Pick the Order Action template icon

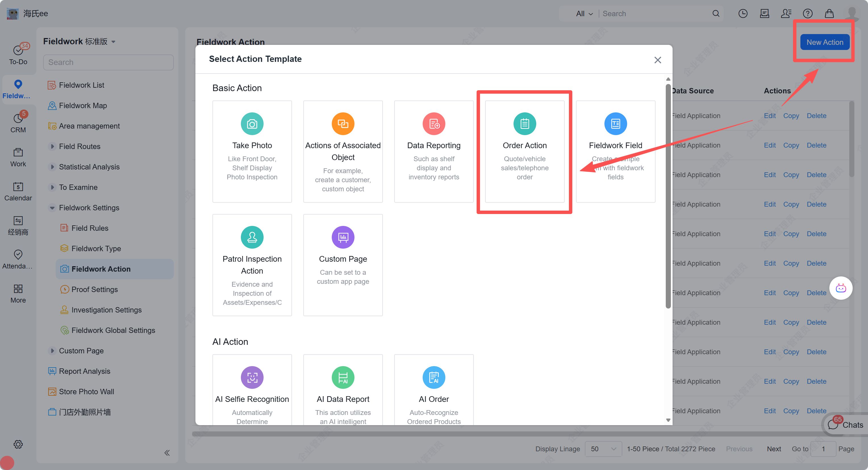(524, 123)
